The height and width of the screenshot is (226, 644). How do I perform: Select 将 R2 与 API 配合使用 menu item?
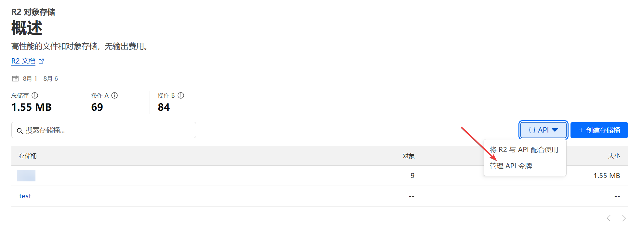524,149
